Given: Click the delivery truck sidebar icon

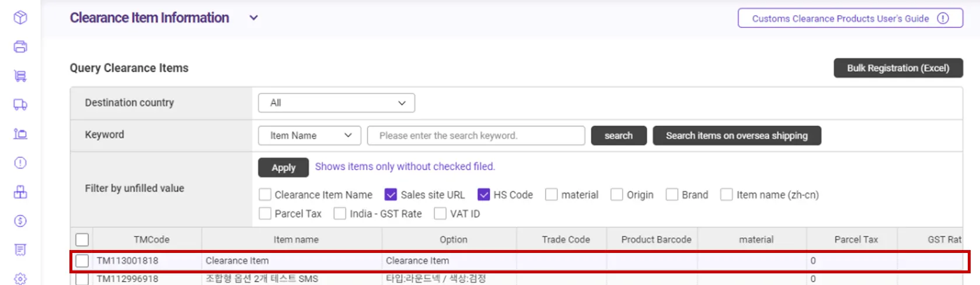Looking at the screenshot, I should pyautogui.click(x=20, y=105).
